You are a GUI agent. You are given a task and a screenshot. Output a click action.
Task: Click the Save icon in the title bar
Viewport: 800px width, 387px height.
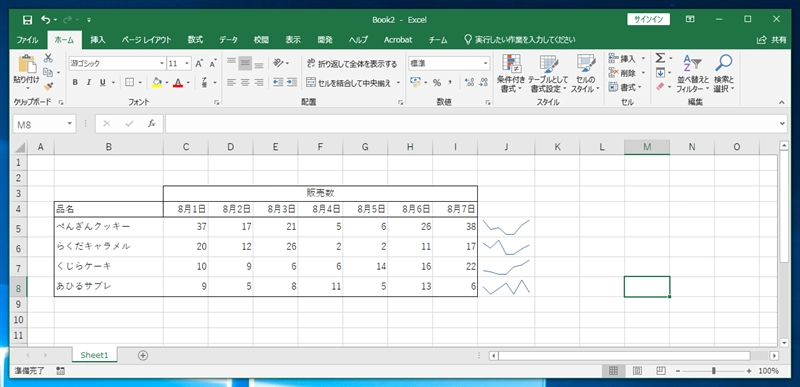28,20
